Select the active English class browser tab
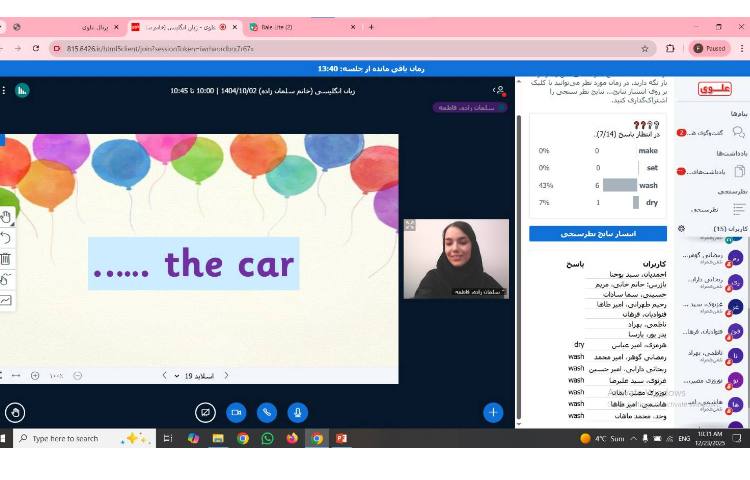Screen dimensions: 750x480 pos(185,27)
